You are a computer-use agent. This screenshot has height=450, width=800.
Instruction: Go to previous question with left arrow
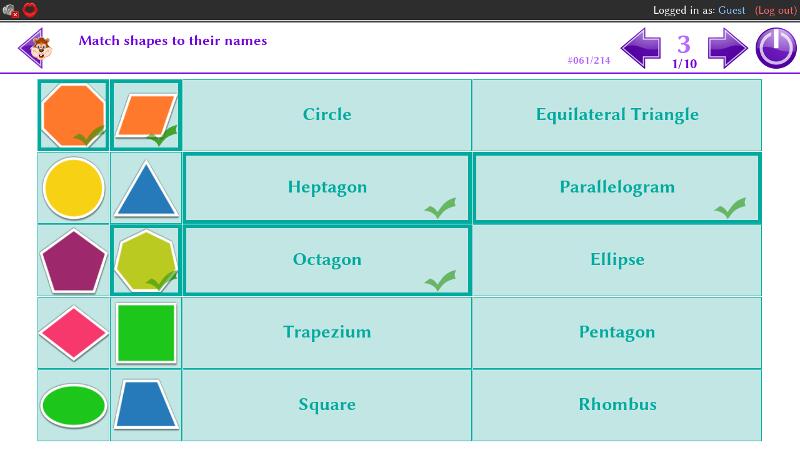click(x=641, y=47)
